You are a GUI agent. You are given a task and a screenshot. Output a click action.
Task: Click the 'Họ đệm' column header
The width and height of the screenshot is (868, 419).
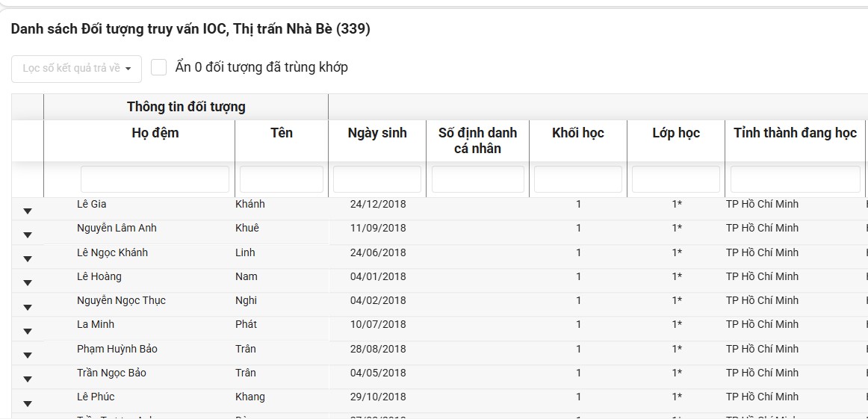155,133
